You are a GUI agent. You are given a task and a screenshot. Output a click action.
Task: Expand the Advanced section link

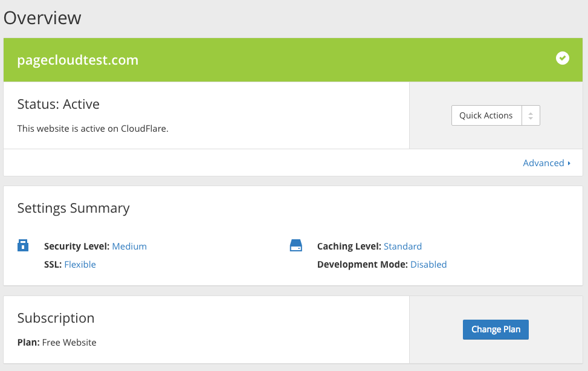tap(547, 163)
